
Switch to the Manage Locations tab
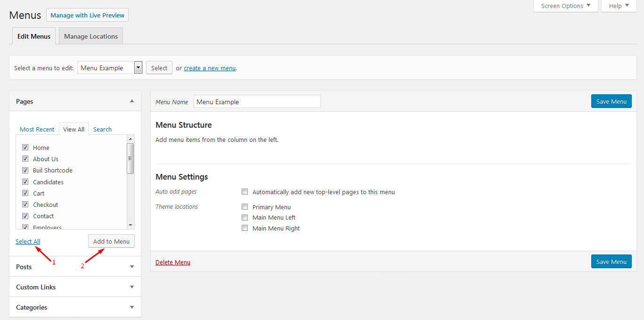[91, 36]
